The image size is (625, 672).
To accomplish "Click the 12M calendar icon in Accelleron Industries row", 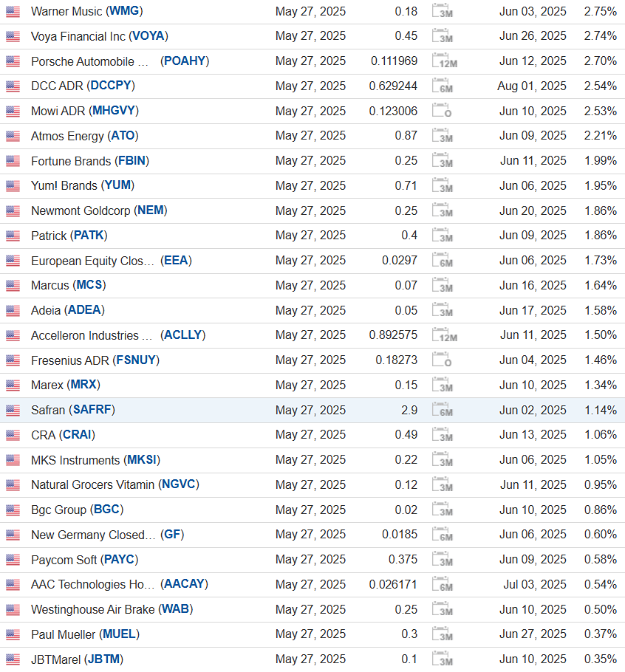I will [444, 336].
